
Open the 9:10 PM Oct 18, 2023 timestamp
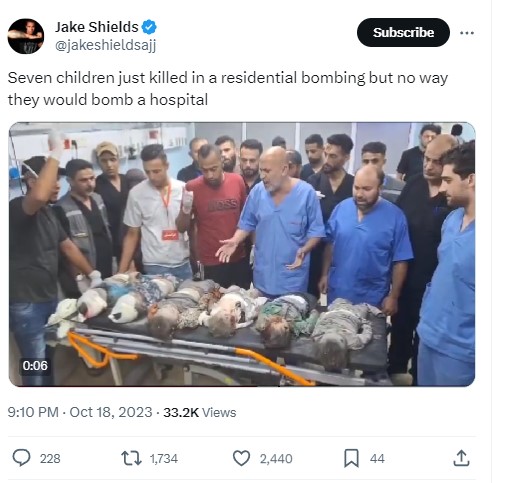(80, 412)
